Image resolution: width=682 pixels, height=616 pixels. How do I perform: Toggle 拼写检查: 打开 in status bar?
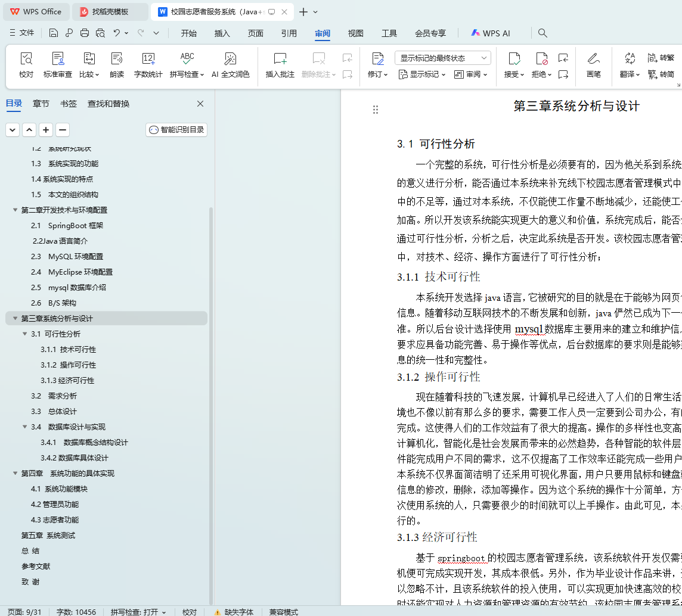138,612
